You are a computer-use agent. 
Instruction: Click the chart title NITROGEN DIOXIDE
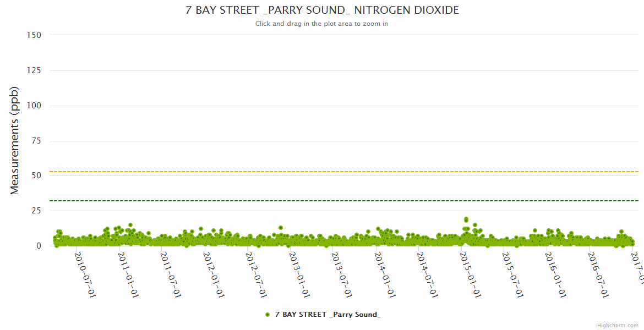point(322,10)
